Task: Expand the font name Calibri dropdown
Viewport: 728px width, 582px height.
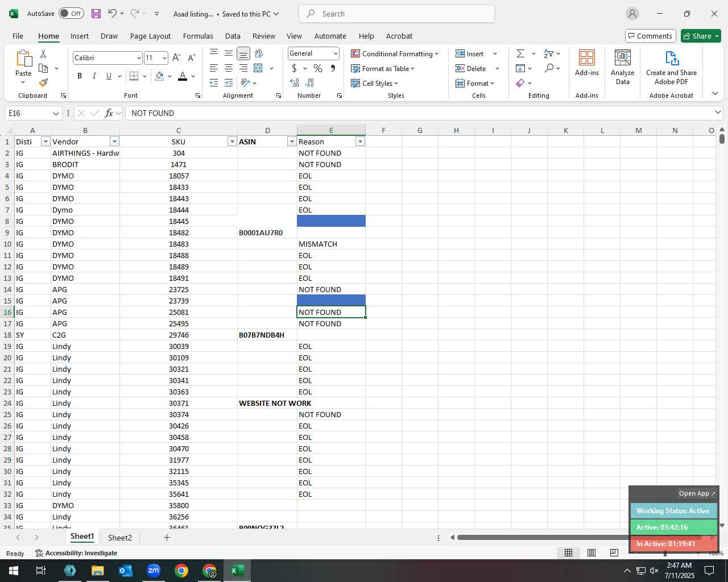Action: [x=138, y=58]
